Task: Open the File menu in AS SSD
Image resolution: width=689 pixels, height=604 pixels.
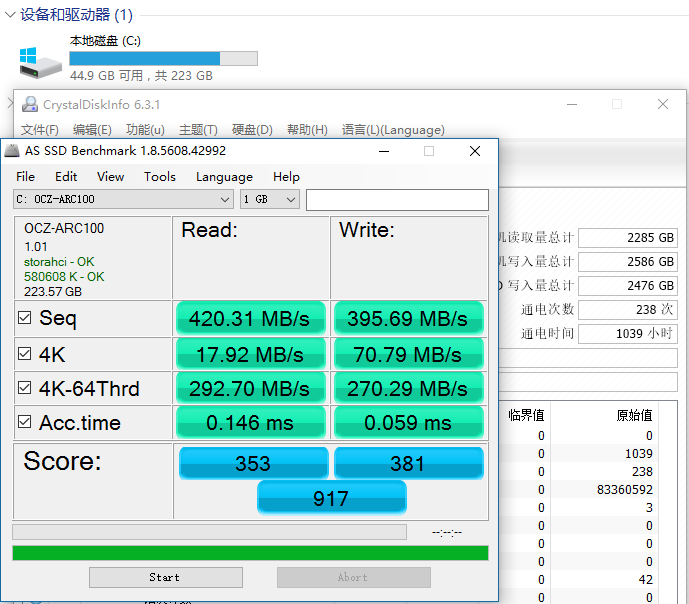Action: click(25, 177)
